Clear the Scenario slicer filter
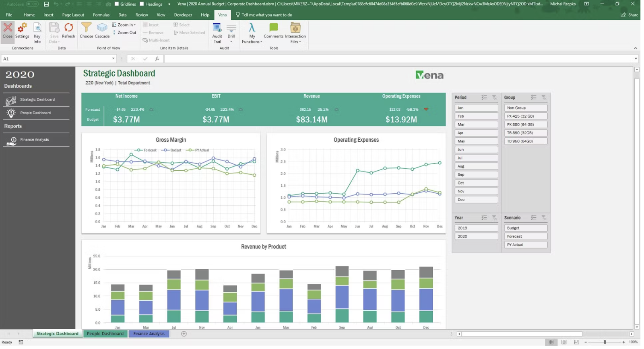The width and height of the screenshot is (644, 349). (x=544, y=217)
